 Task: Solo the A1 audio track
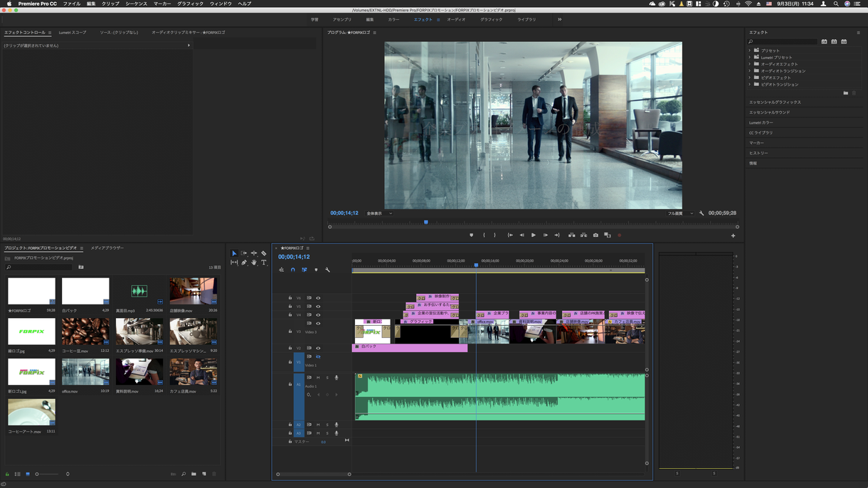[327, 378]
